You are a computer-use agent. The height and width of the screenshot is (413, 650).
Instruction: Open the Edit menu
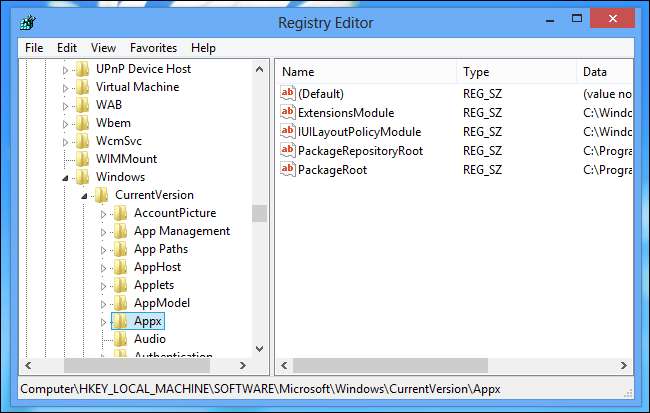(67, 48)
